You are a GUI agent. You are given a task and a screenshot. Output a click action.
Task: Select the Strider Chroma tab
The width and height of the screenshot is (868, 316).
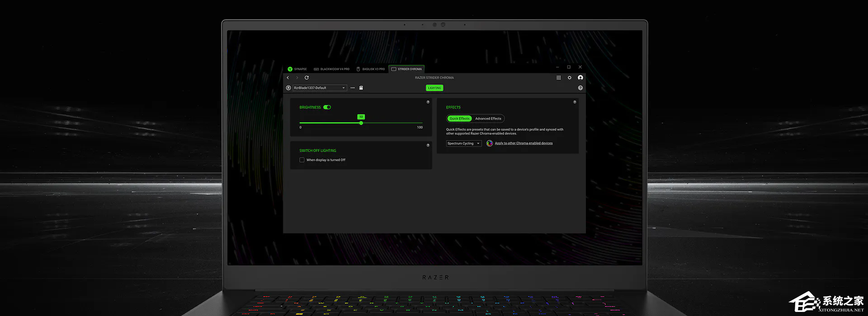coord(406,69)
